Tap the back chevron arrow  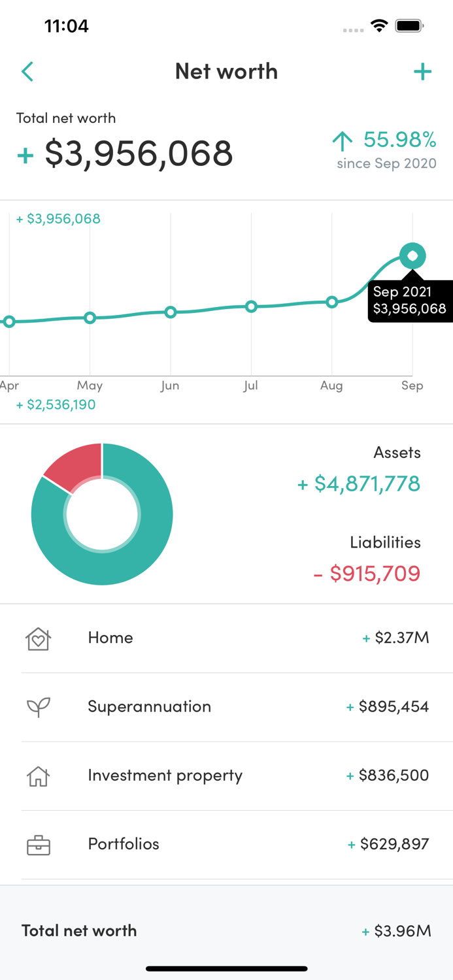[27, 71]
